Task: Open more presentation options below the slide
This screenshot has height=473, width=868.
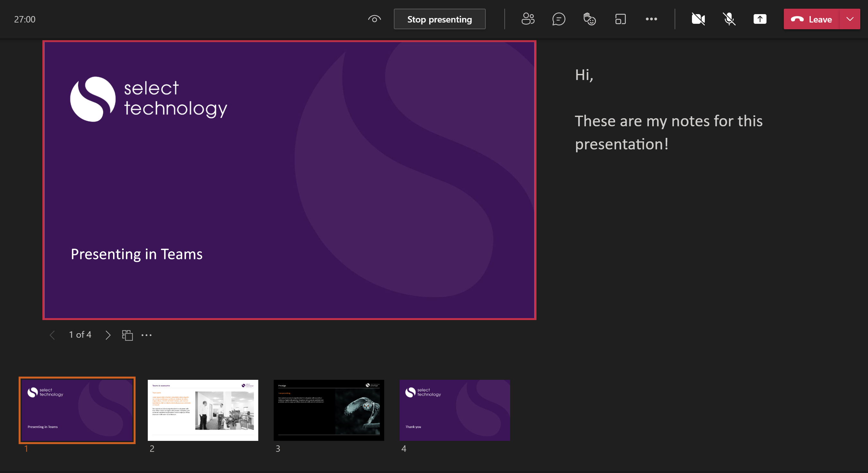Action: click(x=146, y=335)
